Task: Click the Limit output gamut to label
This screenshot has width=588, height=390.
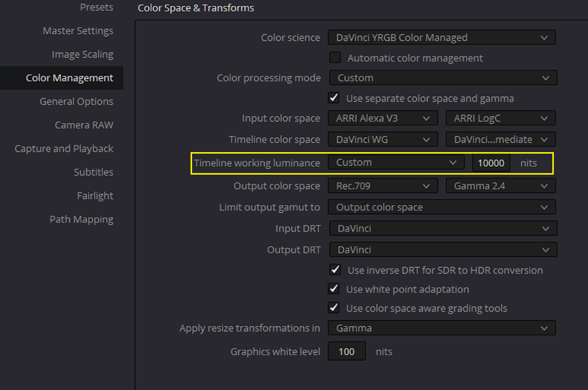Action: click(x=270, y=207)
